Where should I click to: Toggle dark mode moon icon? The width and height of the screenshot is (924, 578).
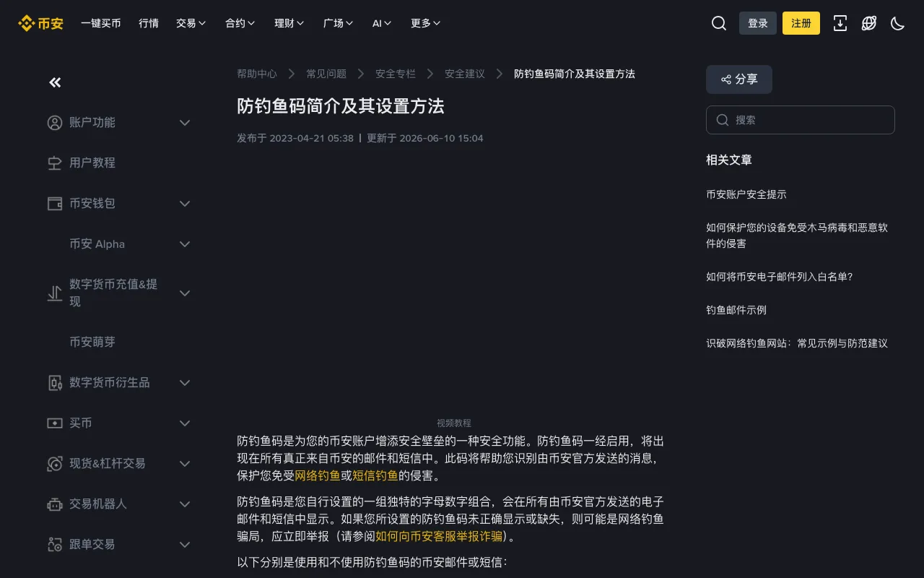click(x=898, y=23)
